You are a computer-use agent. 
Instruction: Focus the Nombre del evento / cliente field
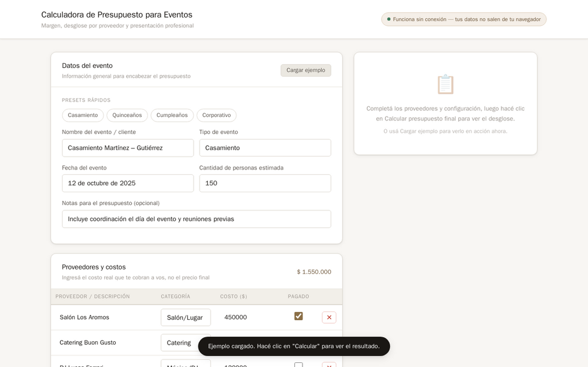click(x=128, y=148)
